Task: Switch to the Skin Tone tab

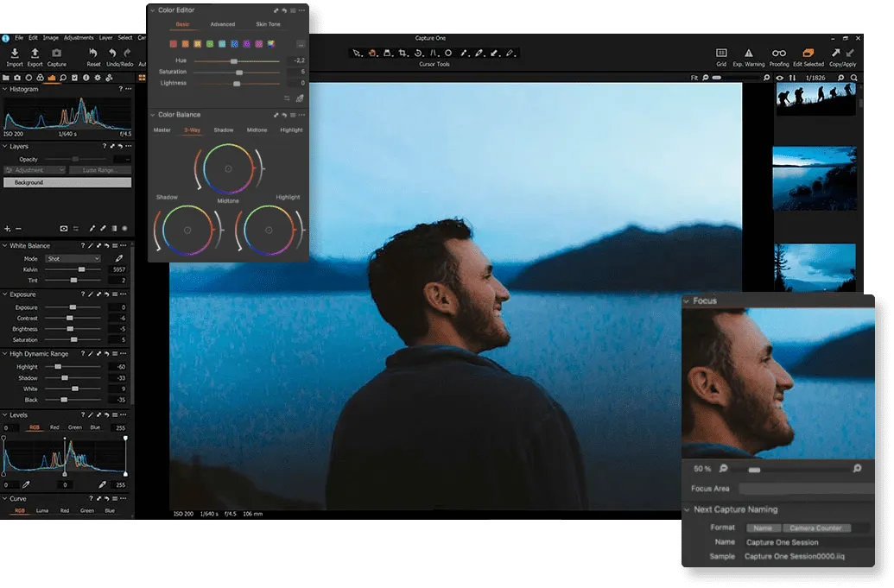Action: 268,24
